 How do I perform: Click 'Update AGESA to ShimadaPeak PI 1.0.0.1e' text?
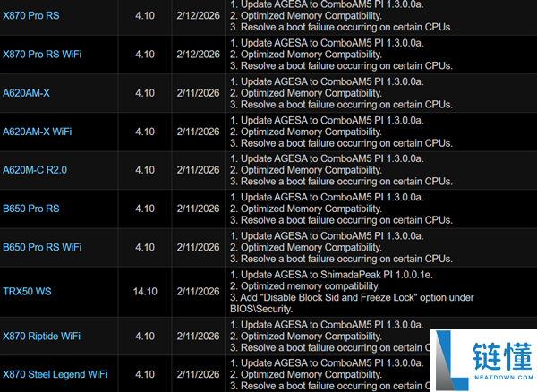tap(331, 275)
